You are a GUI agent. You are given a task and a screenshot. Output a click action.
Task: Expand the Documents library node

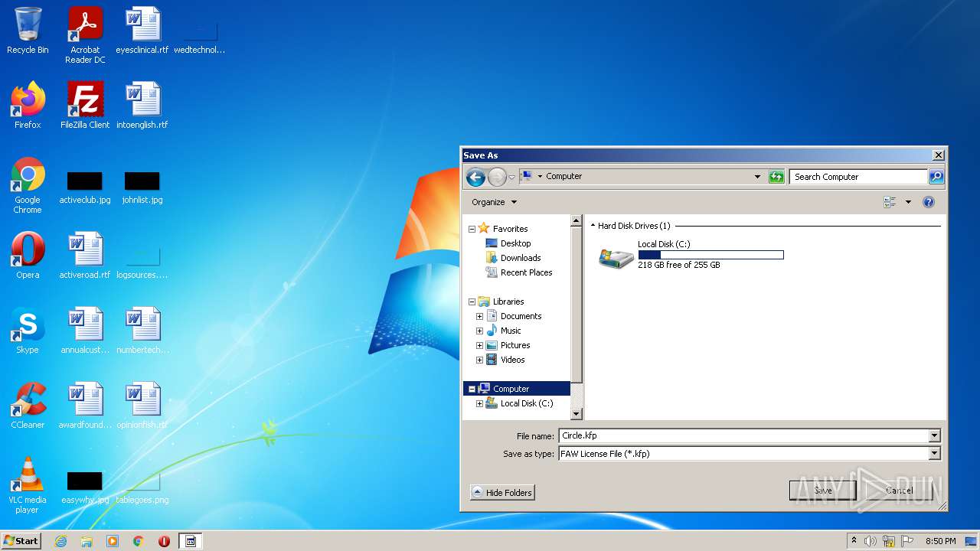[479, 316]
